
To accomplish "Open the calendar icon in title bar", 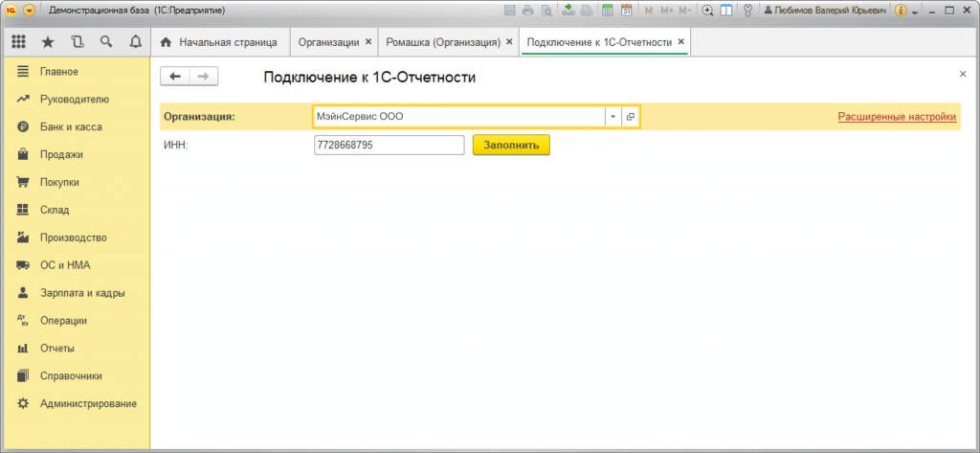I will (x=626, y=11).
